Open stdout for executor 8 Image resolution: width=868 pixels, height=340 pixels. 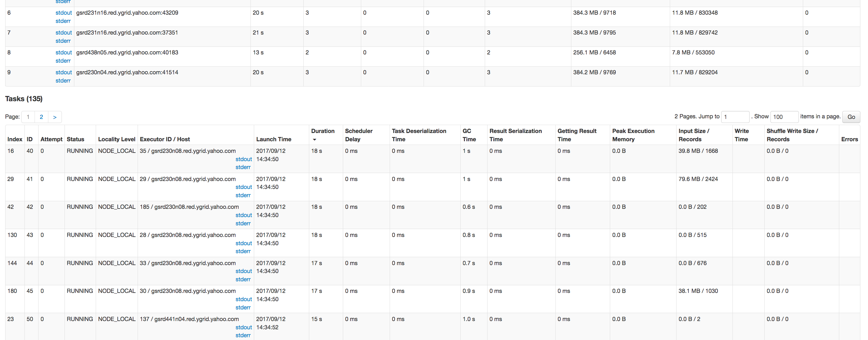[x=63, y=53]
